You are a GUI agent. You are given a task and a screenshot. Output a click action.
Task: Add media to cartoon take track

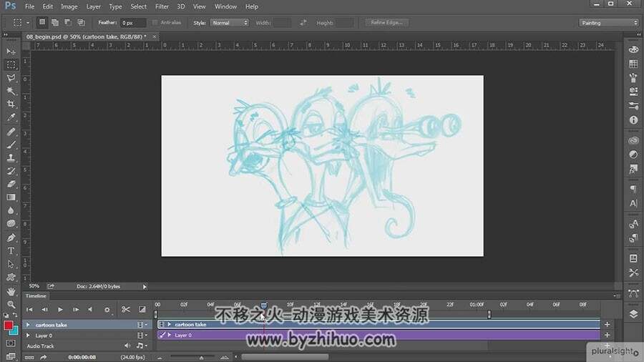click(x=607, y=324)
